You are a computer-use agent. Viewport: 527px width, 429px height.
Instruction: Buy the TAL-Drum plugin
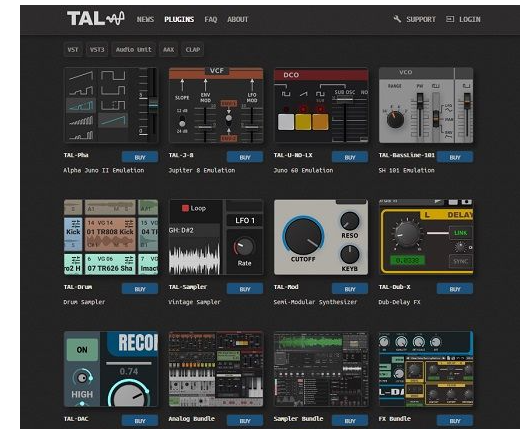pyautogui.click(x=140, y=289)
